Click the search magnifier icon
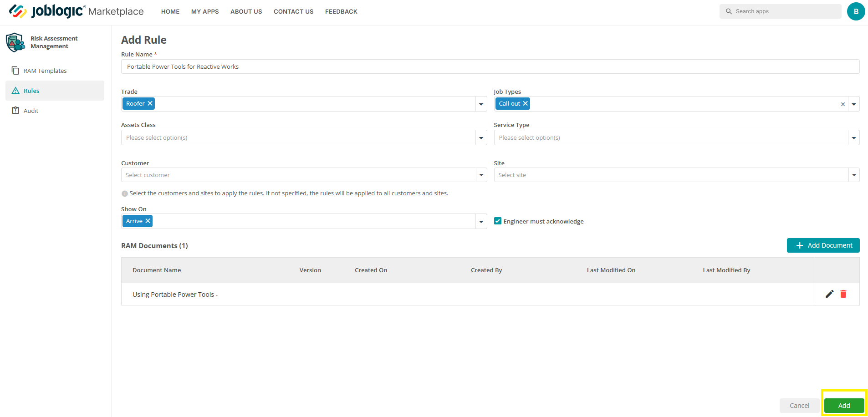The width and height of the screenshot is (868, 417). 729,11
